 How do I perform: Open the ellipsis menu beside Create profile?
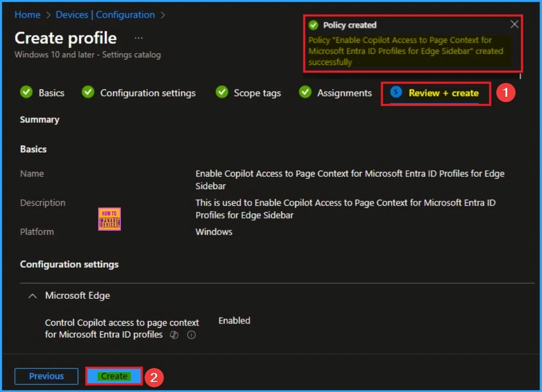(138, 37)
